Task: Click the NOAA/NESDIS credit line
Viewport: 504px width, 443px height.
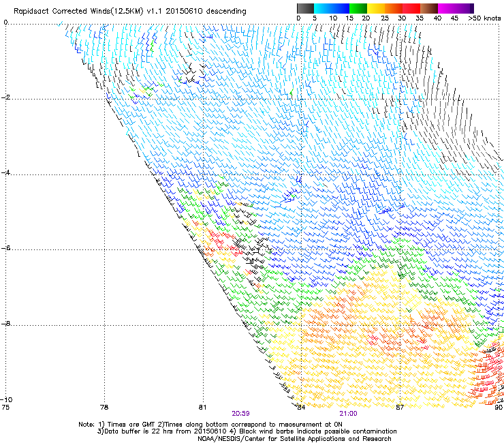Action: [294, 439]
